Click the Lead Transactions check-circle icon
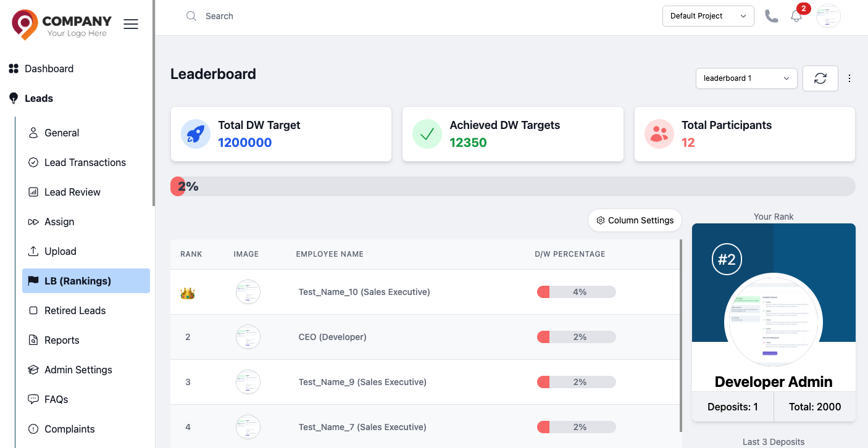The height and width of the screenshot is (448, 868). click(x=33, y=162)
